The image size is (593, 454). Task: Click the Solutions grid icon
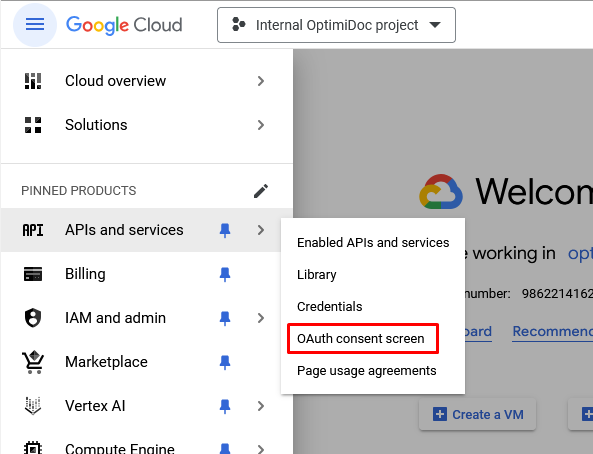(33, 125)
